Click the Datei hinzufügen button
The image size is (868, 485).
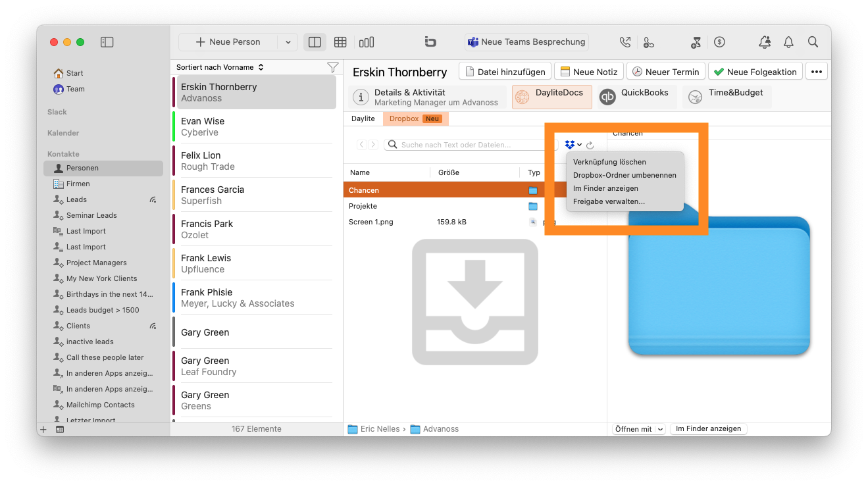(505, 72)
